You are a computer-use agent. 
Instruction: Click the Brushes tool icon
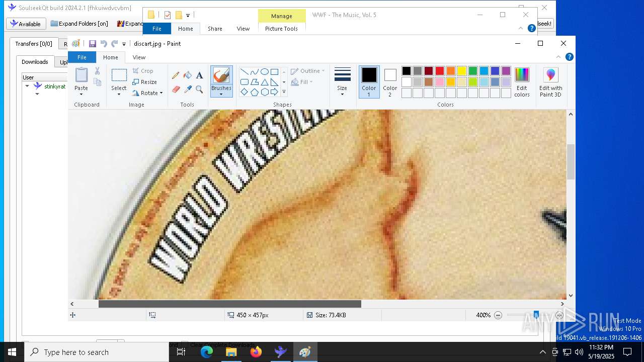(221, 75)
